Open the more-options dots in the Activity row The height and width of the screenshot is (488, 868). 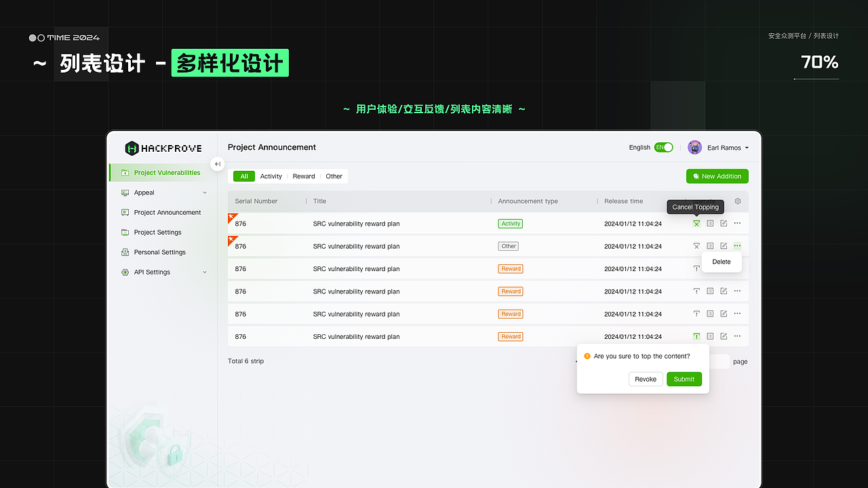(x=737, y=224)
